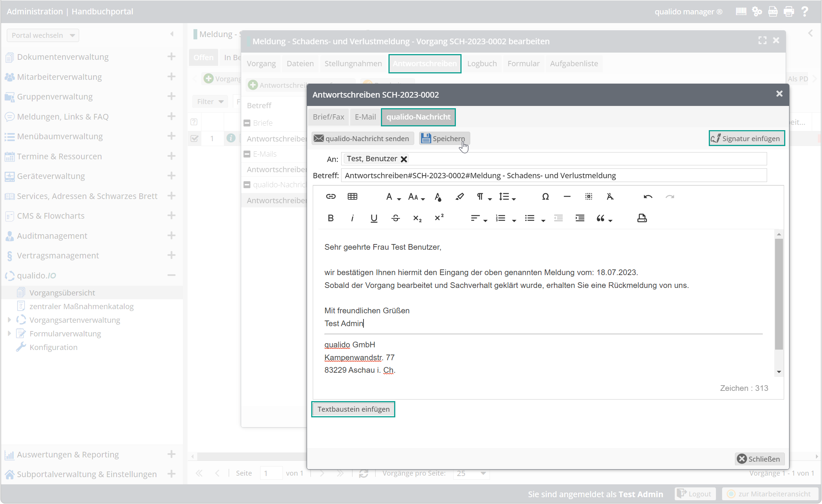Apply an unordered bullet list
Image resolution: width=822 pixels, height=504 pixels.
[530, 218]
